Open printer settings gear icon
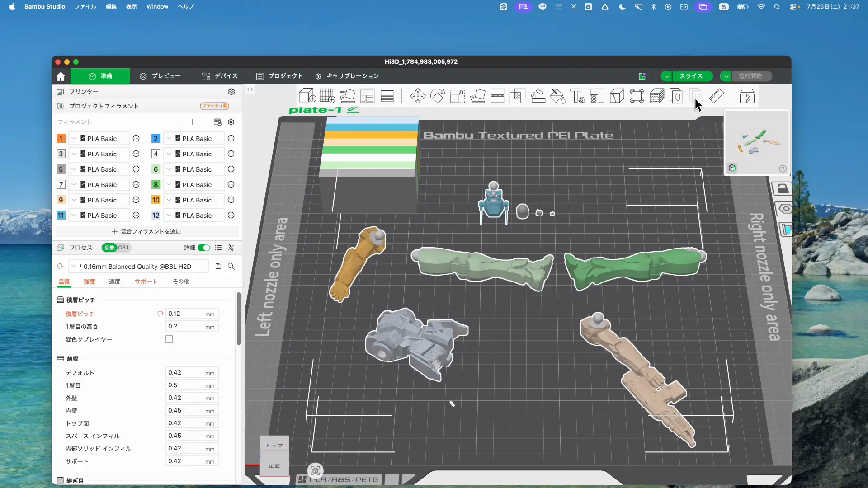The height and width of the screenshot is (488, 868). coord(231,91)
